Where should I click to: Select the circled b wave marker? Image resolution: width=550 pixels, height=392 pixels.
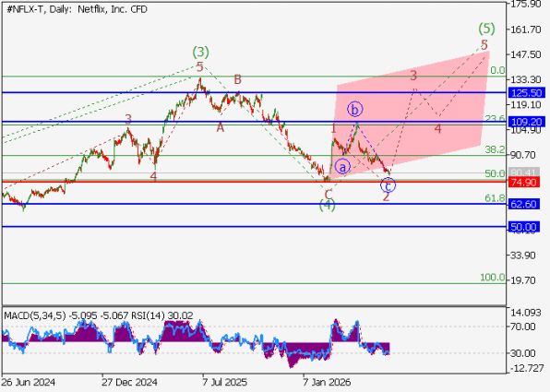(355, 110)
